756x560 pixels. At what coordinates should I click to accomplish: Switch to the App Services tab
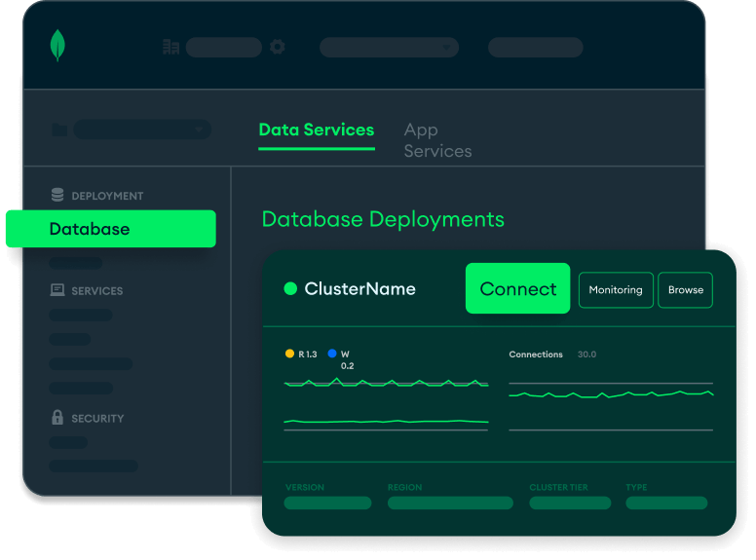coord(437,140)
